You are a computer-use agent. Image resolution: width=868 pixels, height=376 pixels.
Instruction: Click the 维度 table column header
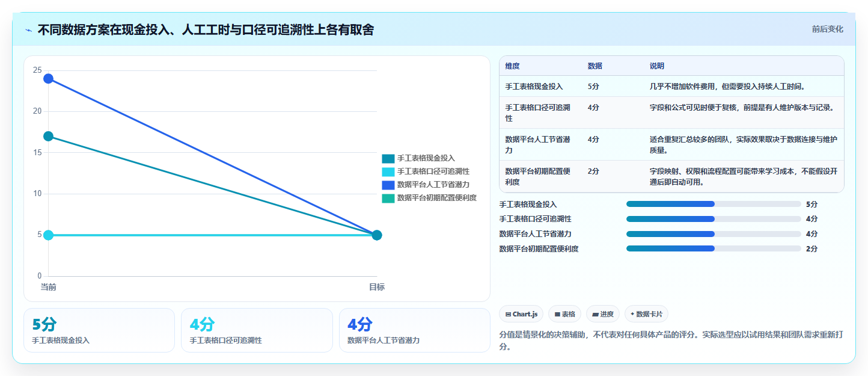[x=513, y=66]
